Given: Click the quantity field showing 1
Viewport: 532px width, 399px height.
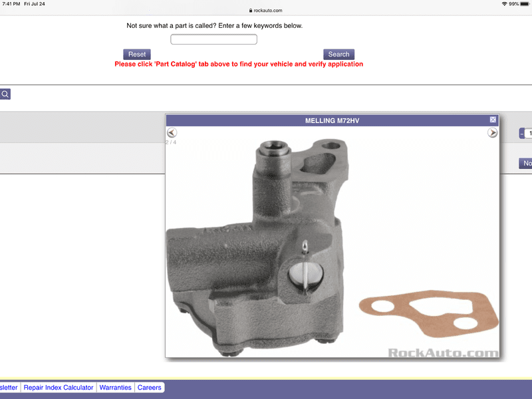Looking at the screenshot, I should (x=529, y=134).
